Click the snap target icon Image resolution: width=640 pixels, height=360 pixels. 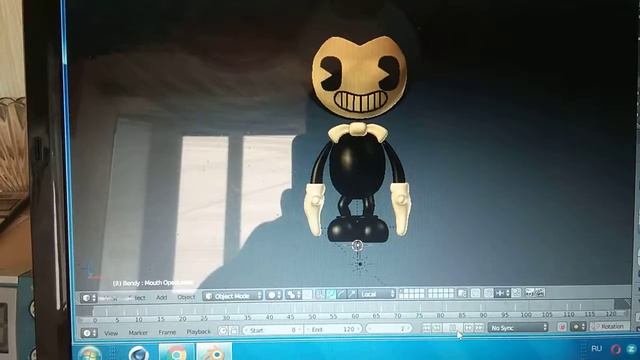point(516,292)
